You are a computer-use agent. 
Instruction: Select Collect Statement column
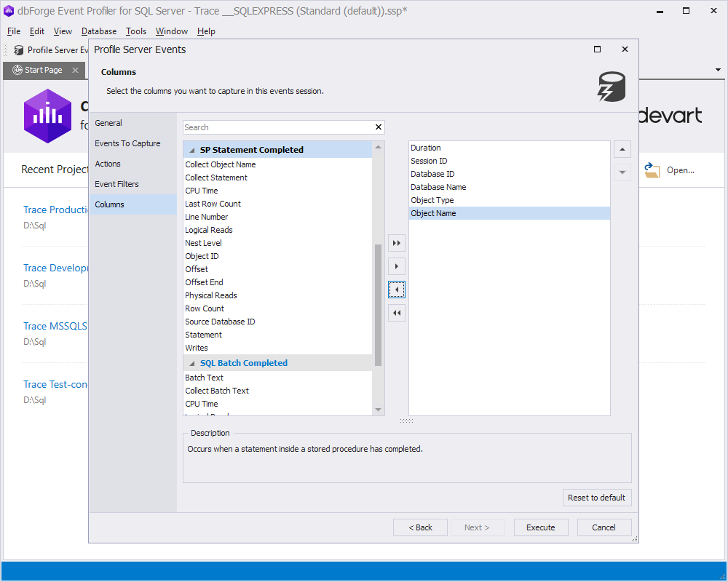tap(277, 178)
